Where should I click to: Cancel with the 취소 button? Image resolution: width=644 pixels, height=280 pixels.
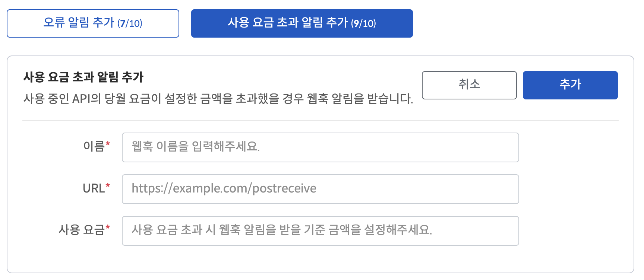[x=469, y=85]
